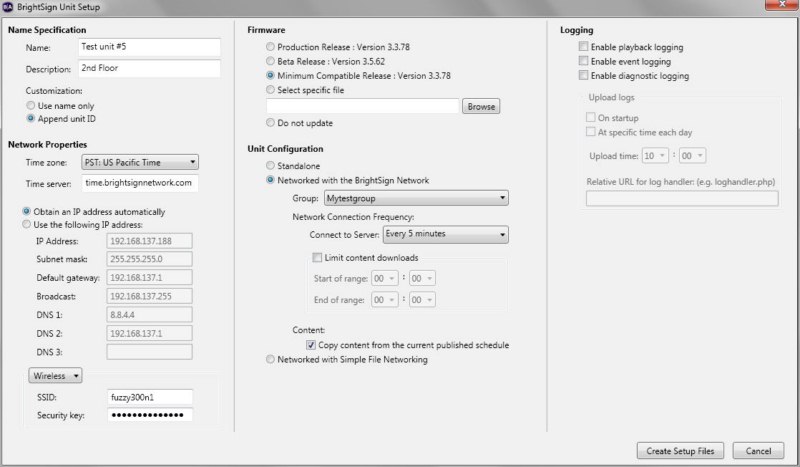The height and width of the screenshot is (467, 800).
Task: Click the 'Name Specification' section heading
Action: (x=47, y=30)
